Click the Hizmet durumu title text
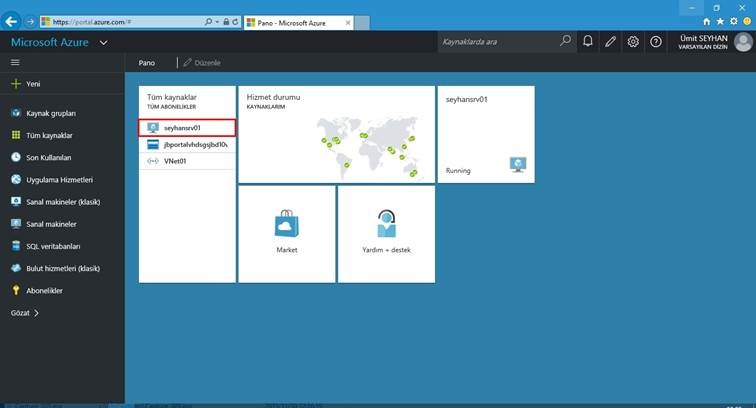Image resolution: width=756 pixels, height=408 pixels. pyautogui.click(x=273, y=97)
